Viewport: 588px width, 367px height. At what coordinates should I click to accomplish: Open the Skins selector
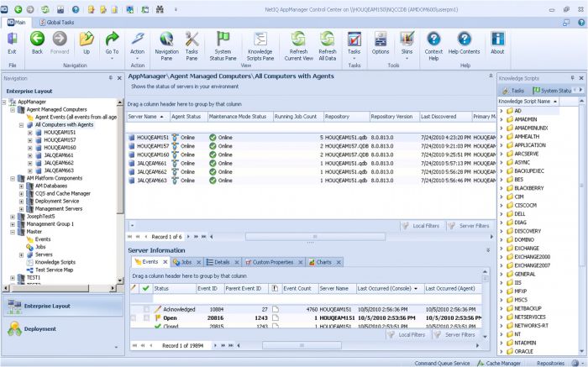click(407, 45)
